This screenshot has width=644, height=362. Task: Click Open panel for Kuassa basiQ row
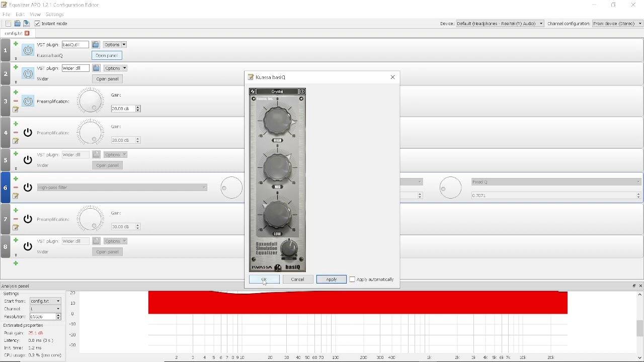coord(107,56)
